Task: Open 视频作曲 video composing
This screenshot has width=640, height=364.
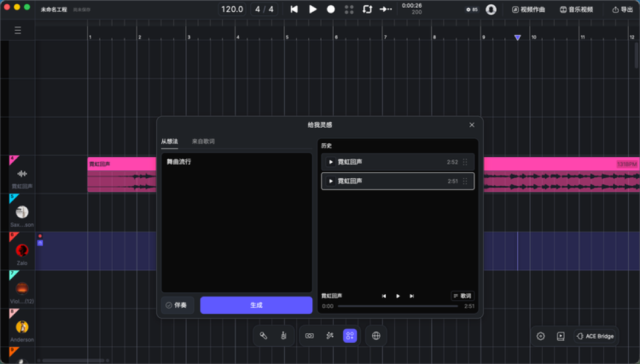Action: coord(529,9)
